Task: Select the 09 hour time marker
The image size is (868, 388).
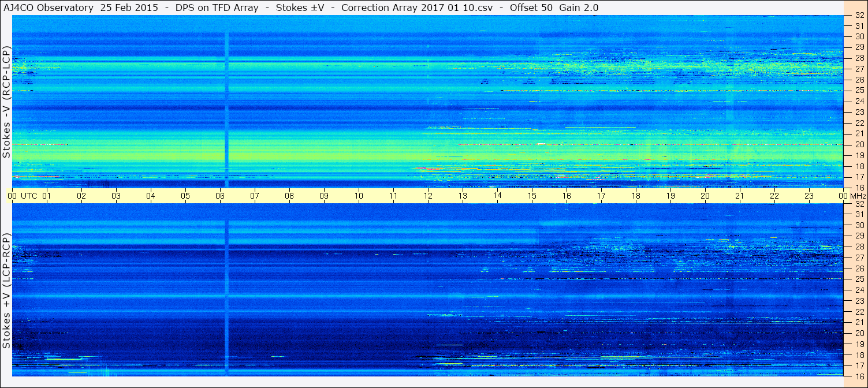Action: click(x=324, y=196)
